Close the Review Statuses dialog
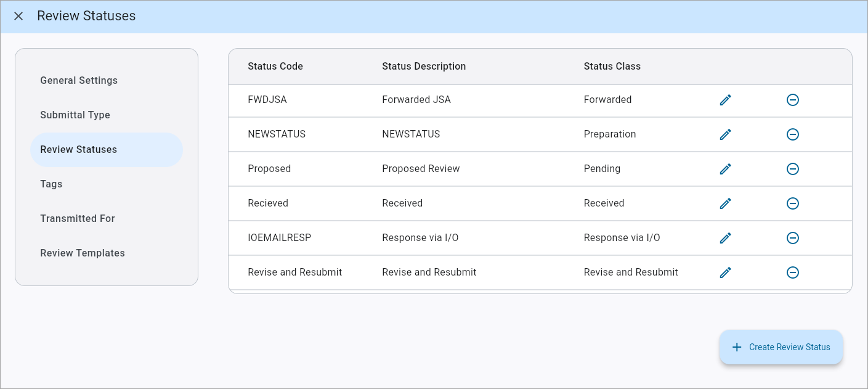868x389 pixels. pos(18,16)
